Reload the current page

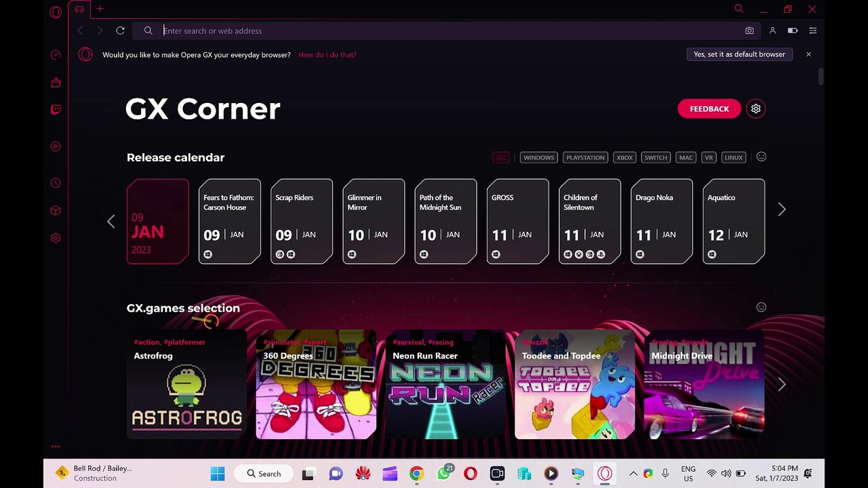point(120,30)
